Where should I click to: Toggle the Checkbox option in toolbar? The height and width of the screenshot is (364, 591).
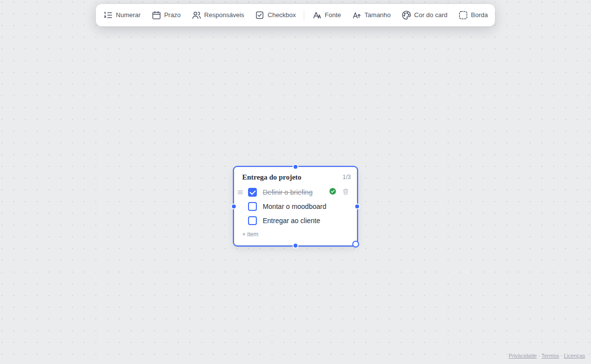click(x=276, y=15)
